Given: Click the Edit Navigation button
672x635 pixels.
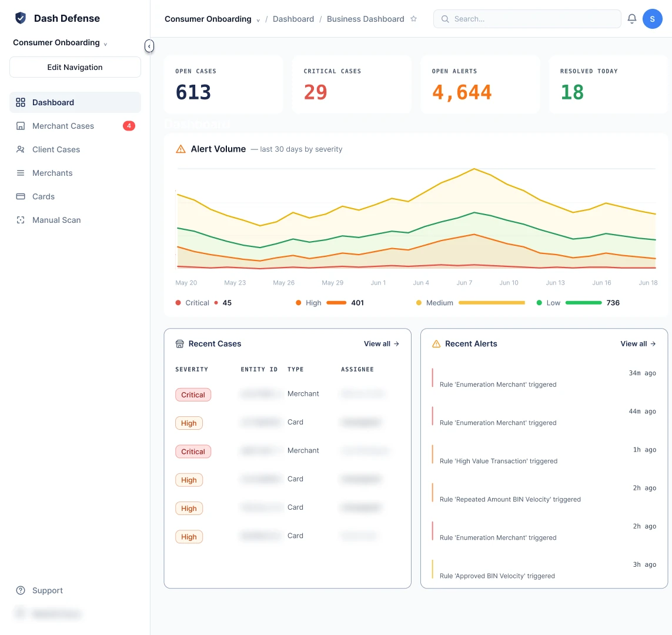Looking at the screenshot, I should coord(75,67).
